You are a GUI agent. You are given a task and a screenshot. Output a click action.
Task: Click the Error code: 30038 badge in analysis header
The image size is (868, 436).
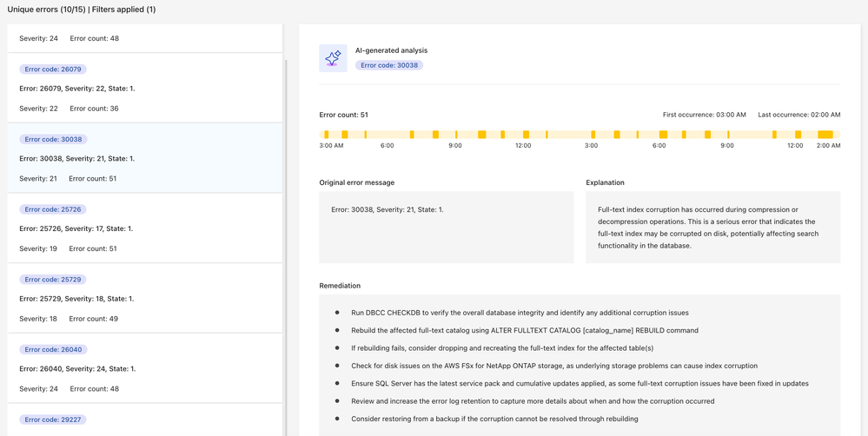(x=388, y=65)
